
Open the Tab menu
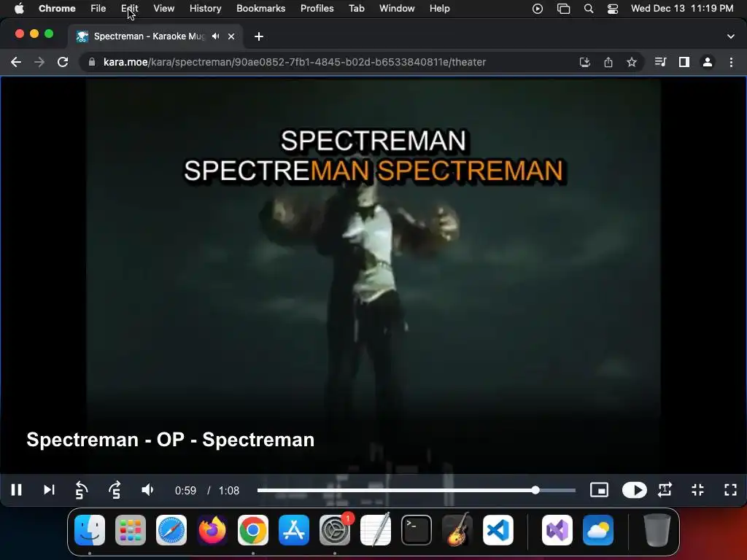tap(356, 9)
